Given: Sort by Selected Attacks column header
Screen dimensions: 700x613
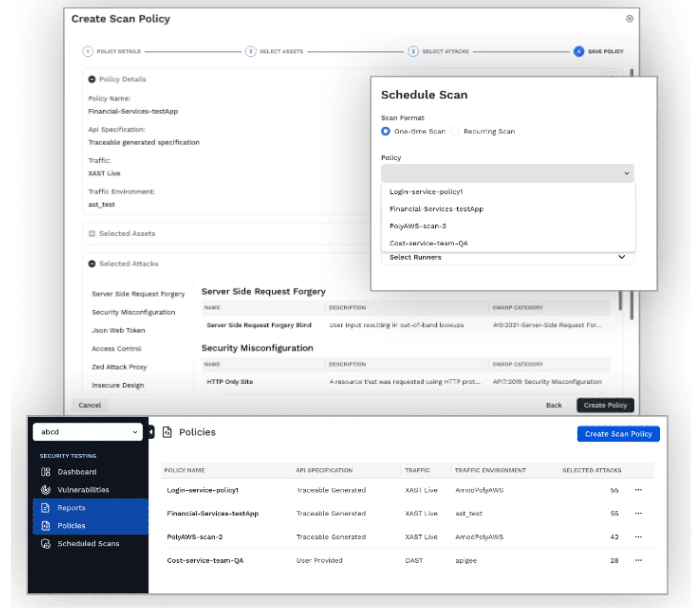Looking at the screenshot, I should (x=592, y=470).
